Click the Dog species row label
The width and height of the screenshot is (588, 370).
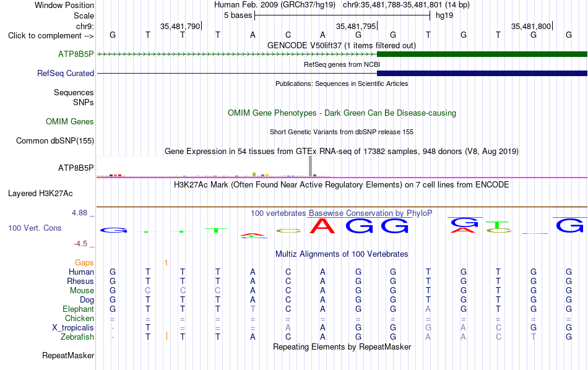[x=87, y=300]
